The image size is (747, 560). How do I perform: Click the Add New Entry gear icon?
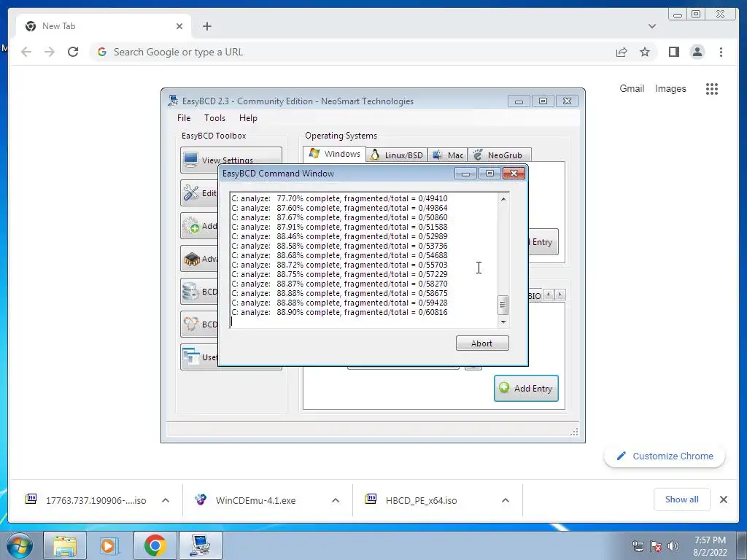[x=191, y=225]
